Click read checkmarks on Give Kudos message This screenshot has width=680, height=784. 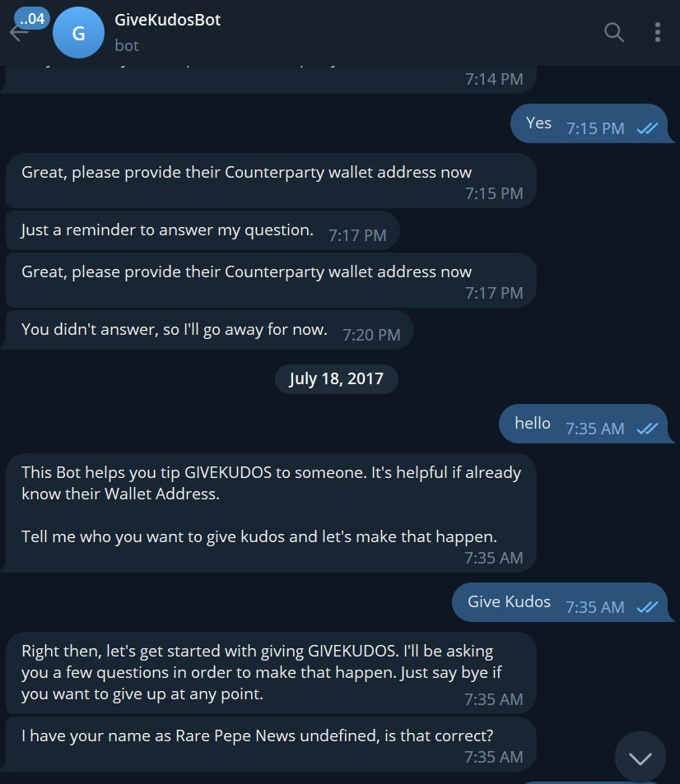[x=647, y=607]
